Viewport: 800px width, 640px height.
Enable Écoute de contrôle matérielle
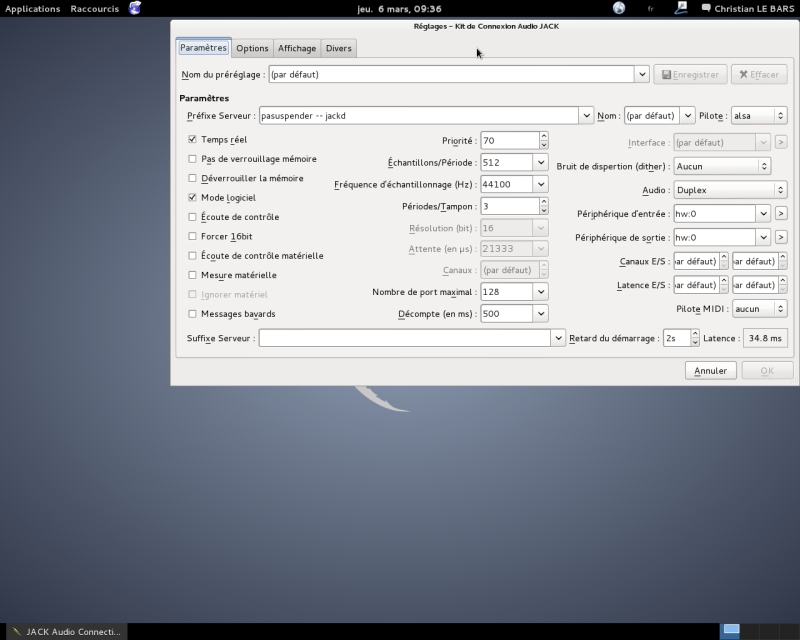click(x=192, y=256)
